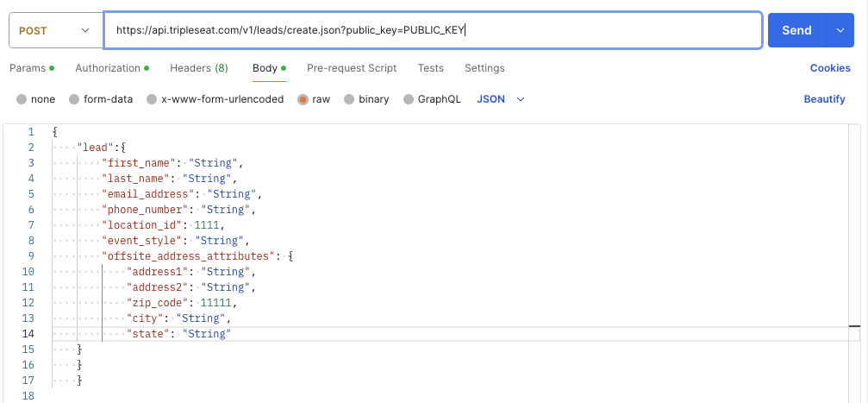Viewport: 868px width, 403px height.
Task: Switch to the Authorization tab
Action: click(112, 68)
